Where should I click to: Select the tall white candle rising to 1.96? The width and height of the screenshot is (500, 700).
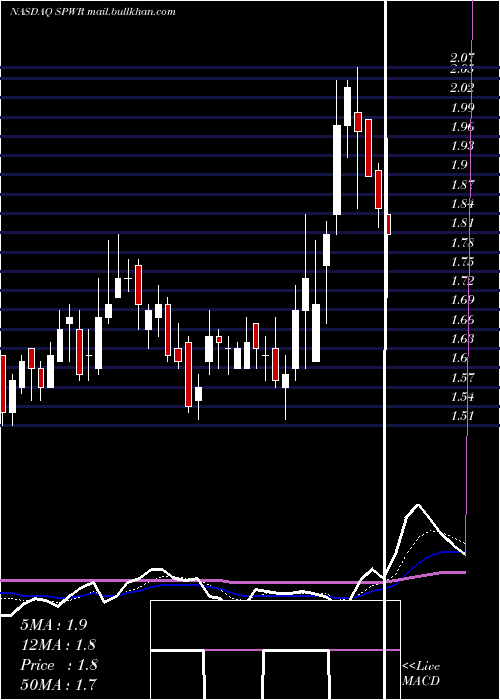pyautogui.click(x=337, y=170)
